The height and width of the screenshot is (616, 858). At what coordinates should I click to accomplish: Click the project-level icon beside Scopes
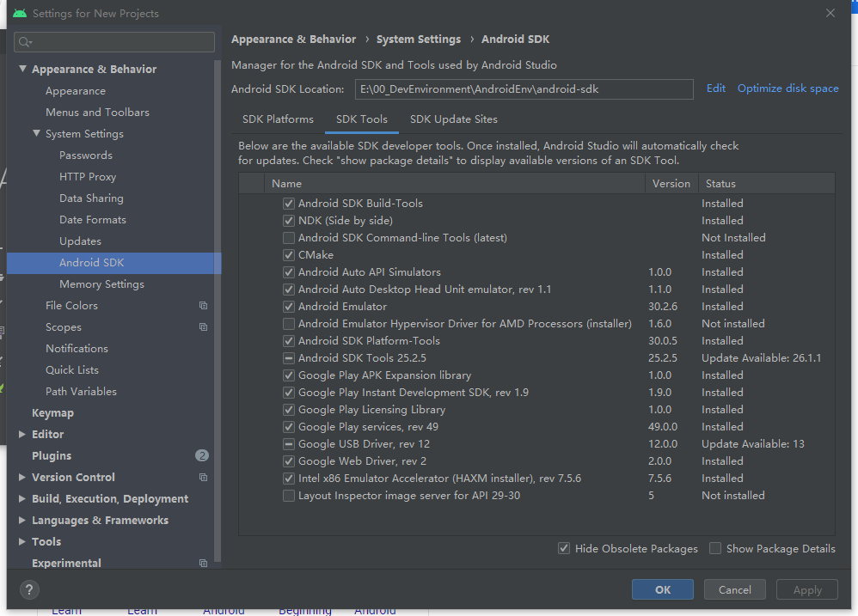coord(203,326)
